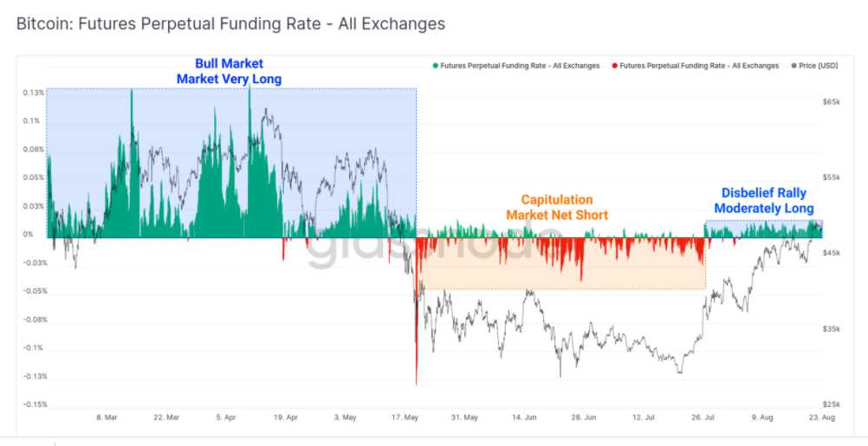Click the 8. Mar date label
This screenshot has height=446, width=868.
[x=107, y=417]
